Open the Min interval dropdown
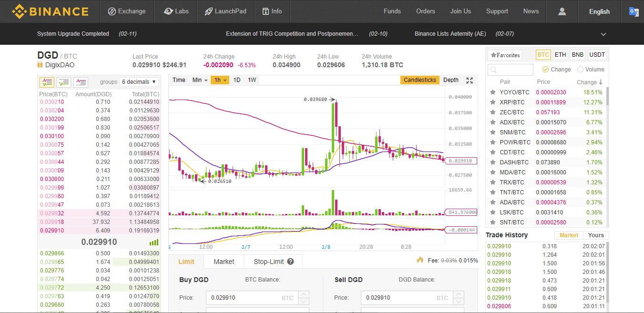 pyautogui.click(x=200, y=80)
